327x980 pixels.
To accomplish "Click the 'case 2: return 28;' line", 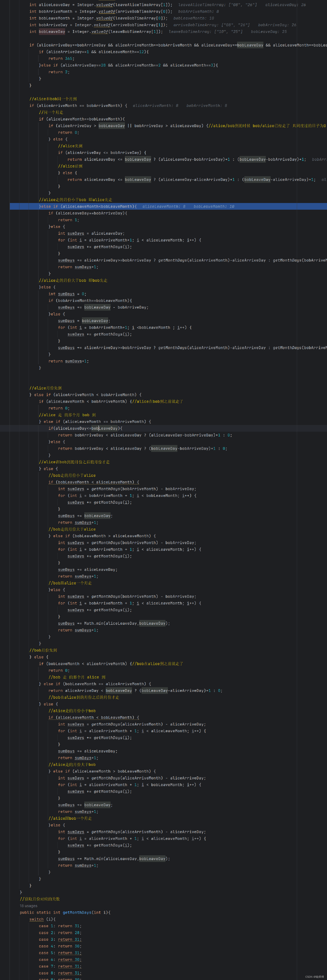I will pyautogui.click(x=60, y=932).
